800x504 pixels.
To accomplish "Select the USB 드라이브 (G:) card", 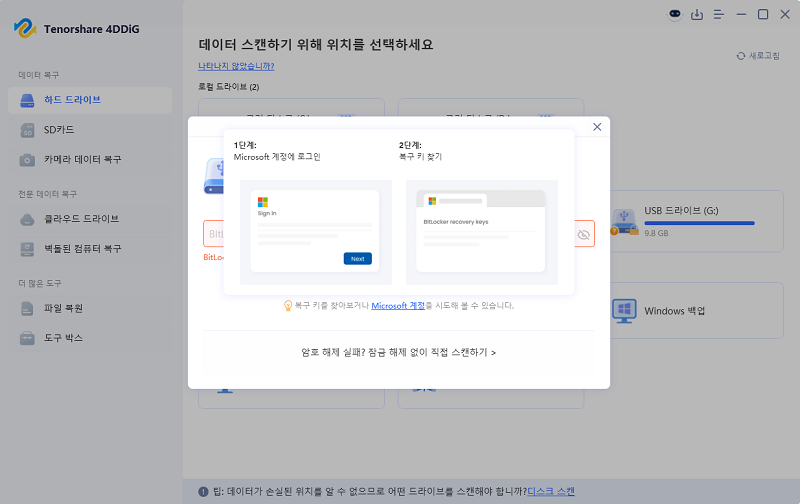I will click(696, 221).
